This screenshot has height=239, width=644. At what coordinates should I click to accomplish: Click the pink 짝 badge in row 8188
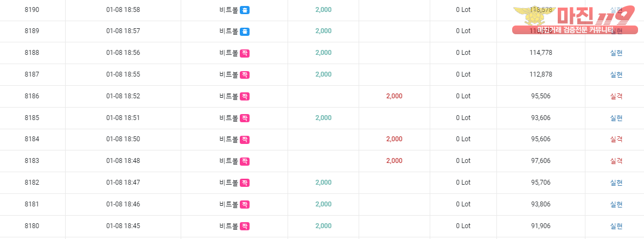pos(245,53)
